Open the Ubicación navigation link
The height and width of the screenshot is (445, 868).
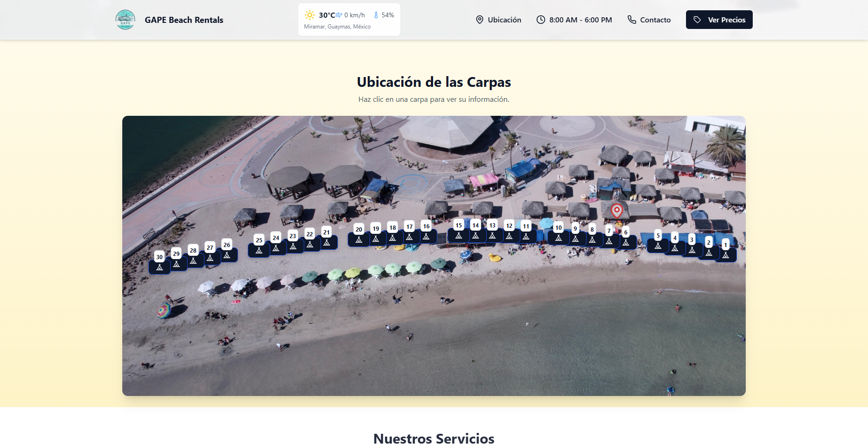pyautogui.click(x=498, y=20)
